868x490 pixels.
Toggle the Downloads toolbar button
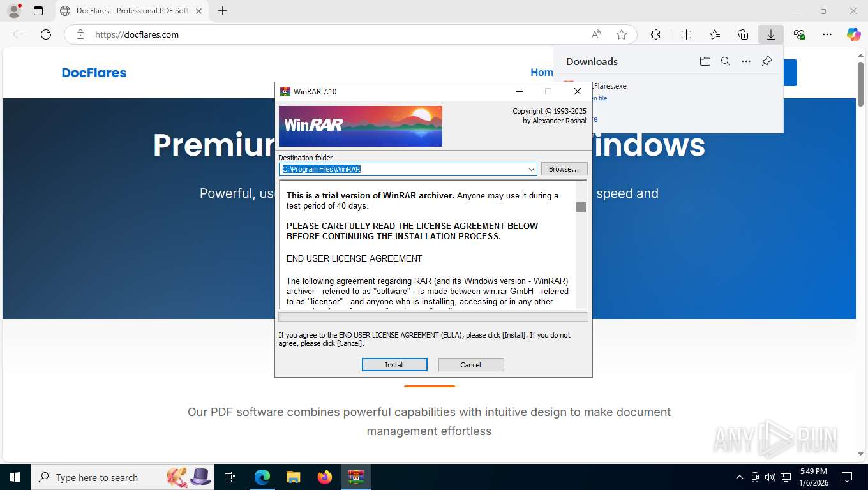coord(771,34)
